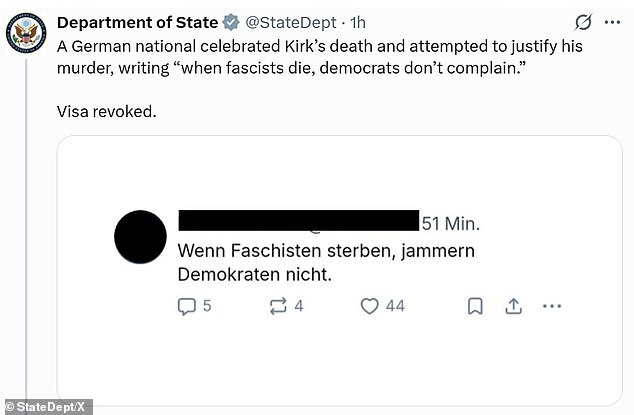Open the Department of State profile name
Screen dimensions: 634x415
coord(137,23)
